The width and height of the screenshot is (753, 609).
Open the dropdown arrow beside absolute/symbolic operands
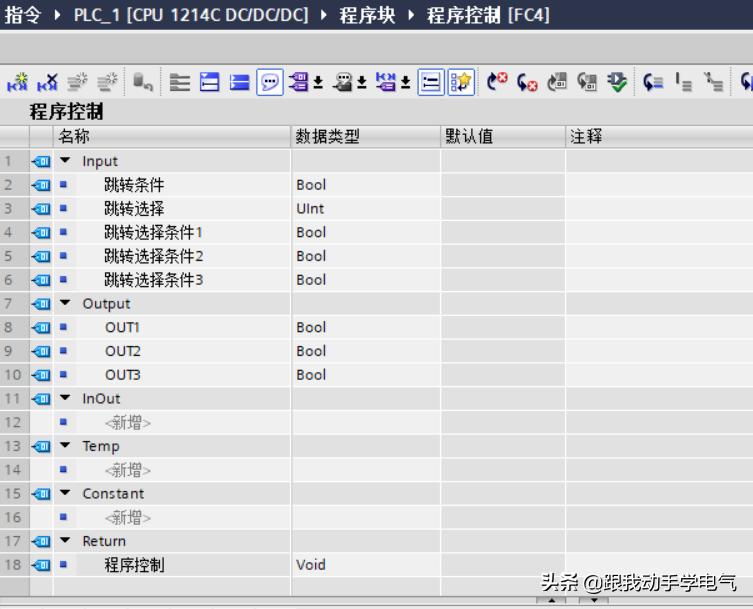pos(318,83)
